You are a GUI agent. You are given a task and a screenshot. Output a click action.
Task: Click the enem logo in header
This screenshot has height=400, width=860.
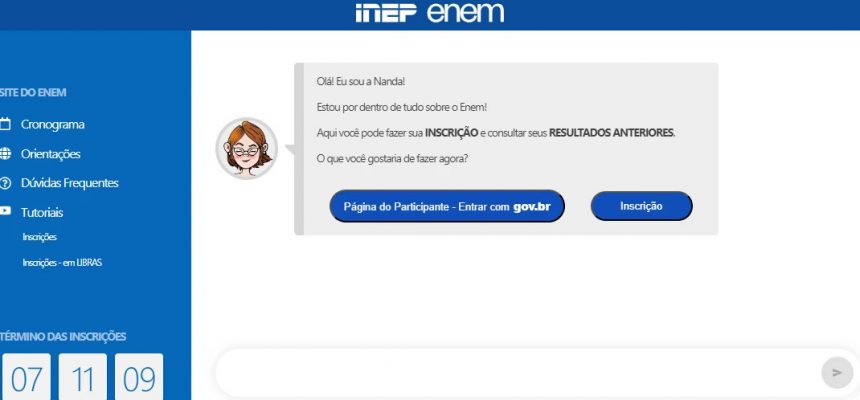tap(465, 13)
